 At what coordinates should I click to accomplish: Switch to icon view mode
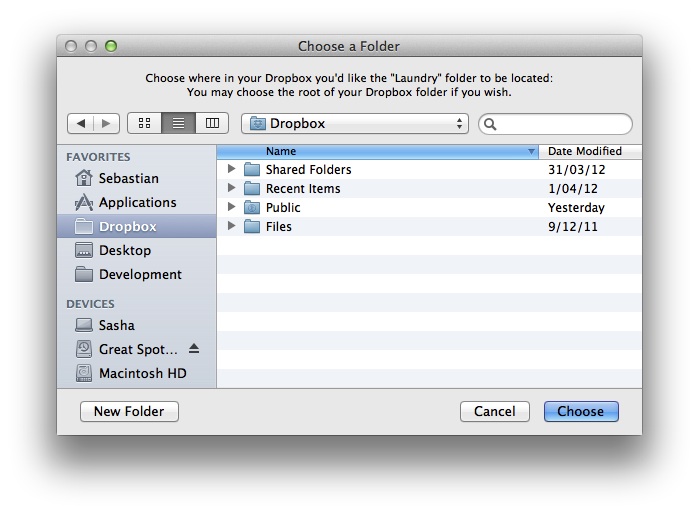tap(144, 123)
